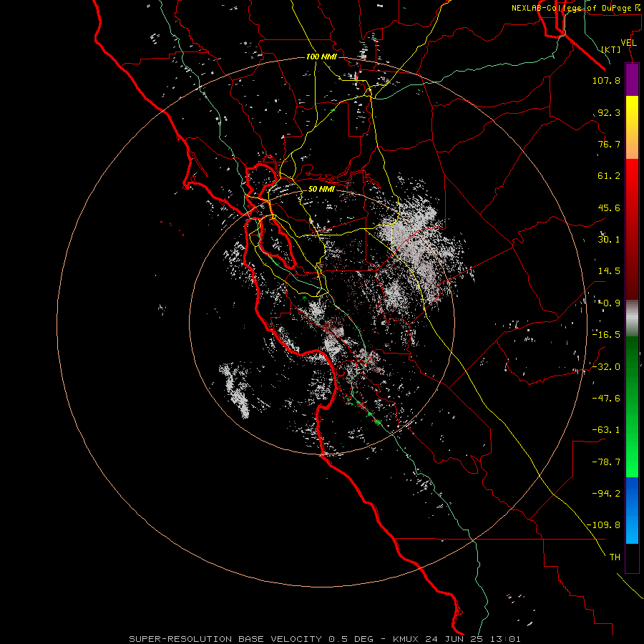Click the 14.5 legend value
Viewport: 644px width, 644px height.
click(x=609, y=271)
